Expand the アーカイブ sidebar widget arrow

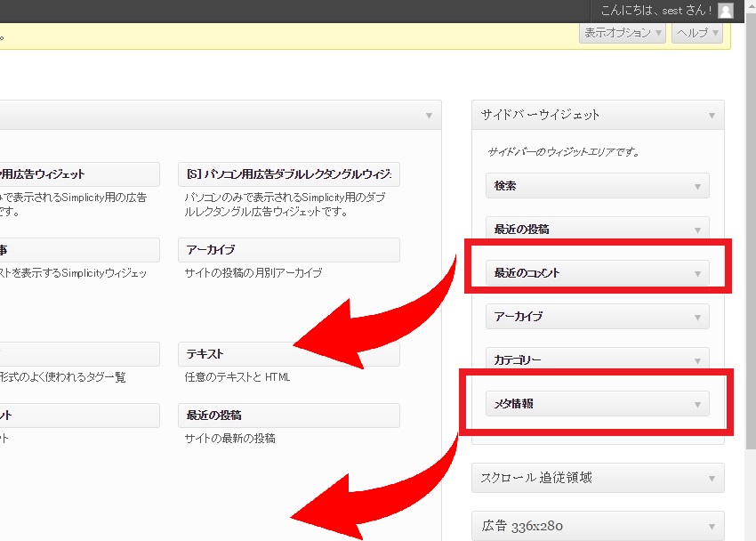pyautogui.click(x=697, y=317)
